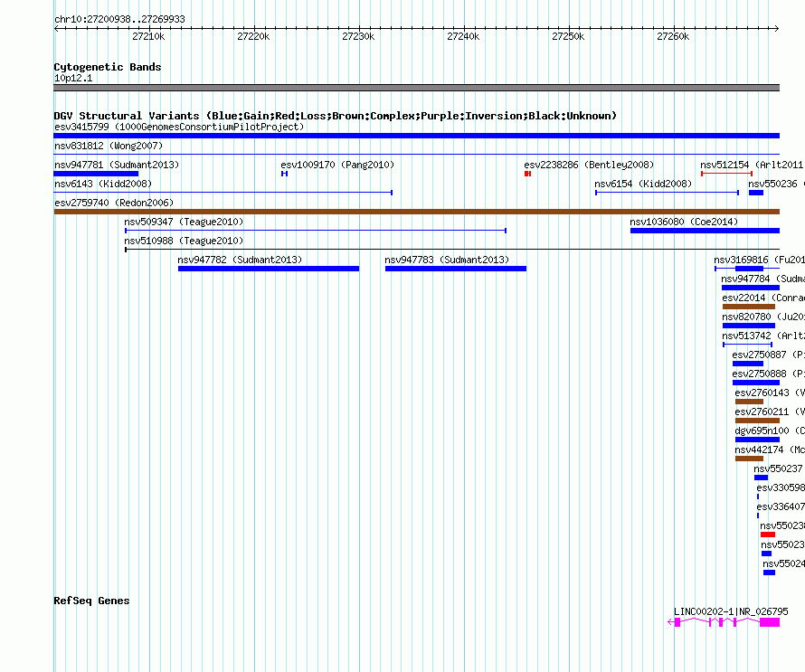The width and height of the screenshot is (805, 672).
Task: Select the esv22014 brown complex variant label
Action: (763, 298)
